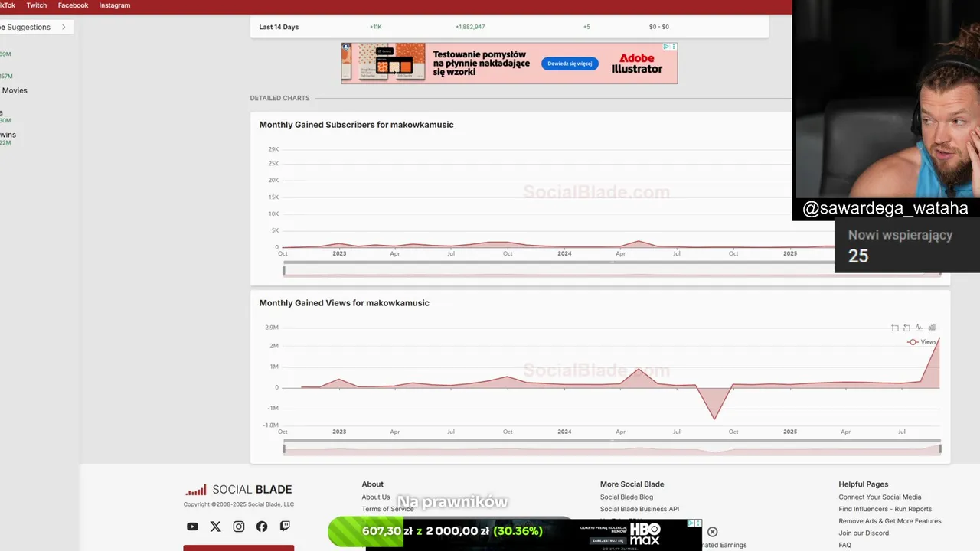Click the negative dip point on Views chart
This screenshot has height=551, width=980.
pos(714,419)
